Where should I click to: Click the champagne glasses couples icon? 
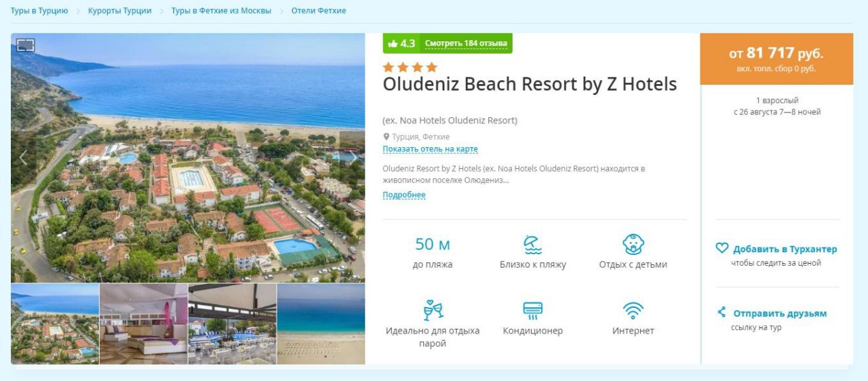point(433,310)
